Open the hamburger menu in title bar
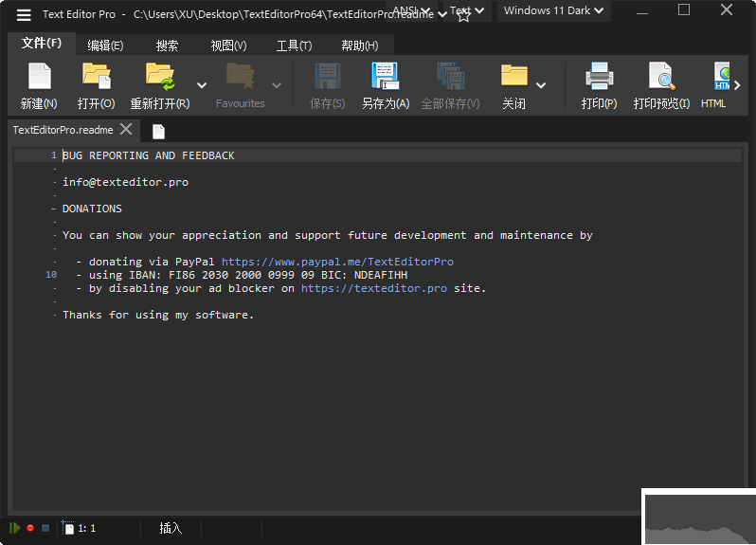756x545 pixels. (x=24, y=14)
